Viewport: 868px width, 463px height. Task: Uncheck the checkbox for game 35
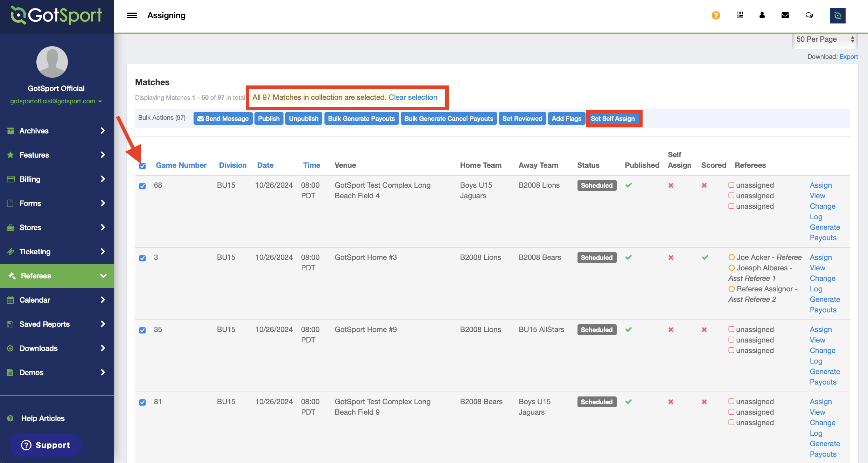142,330
